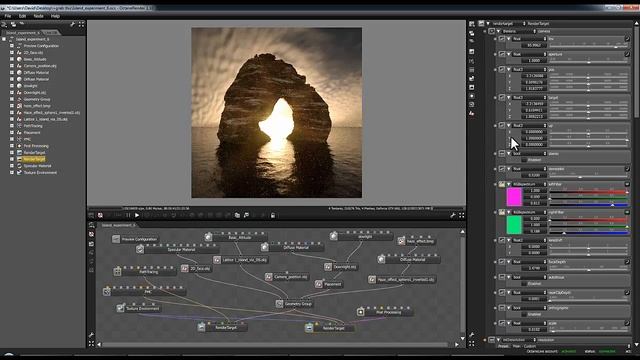Click the Basic_Altitude node icon in graph
640x360 pixels.
[208, 237]
